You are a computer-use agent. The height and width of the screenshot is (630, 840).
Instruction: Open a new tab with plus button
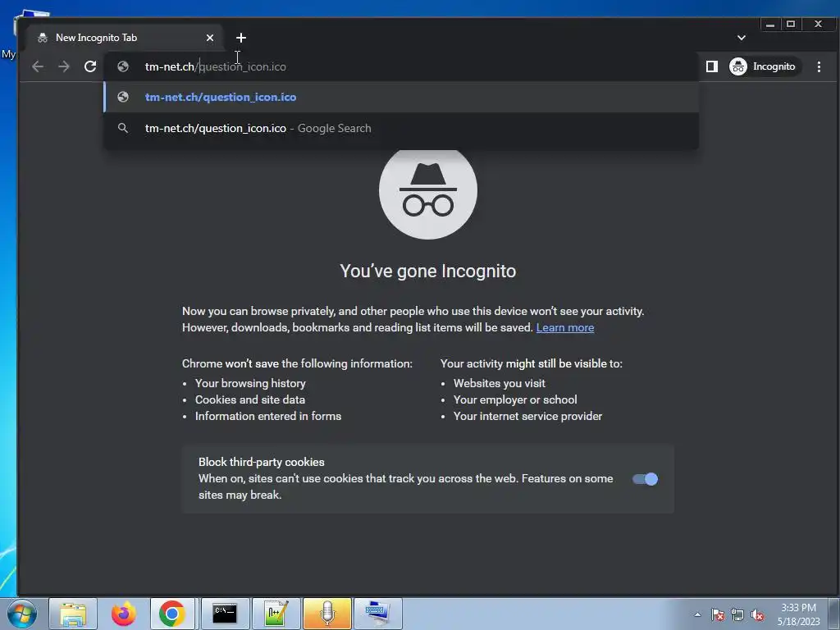[241, 38]
